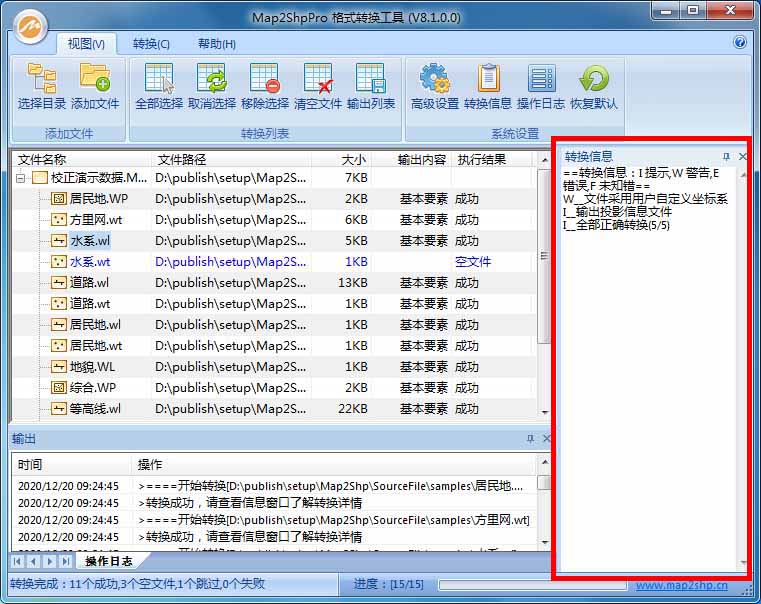Open the 操作日志 log icon

pos(541,78)
